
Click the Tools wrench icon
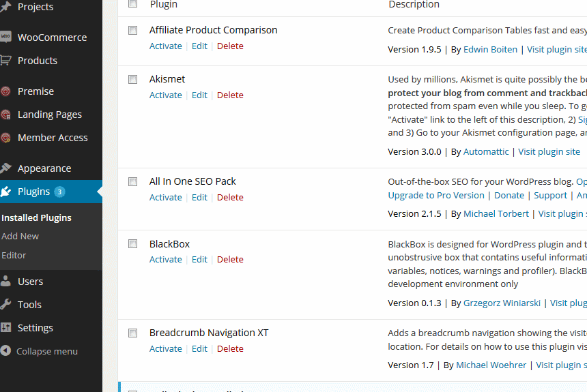tap(5, 304)
